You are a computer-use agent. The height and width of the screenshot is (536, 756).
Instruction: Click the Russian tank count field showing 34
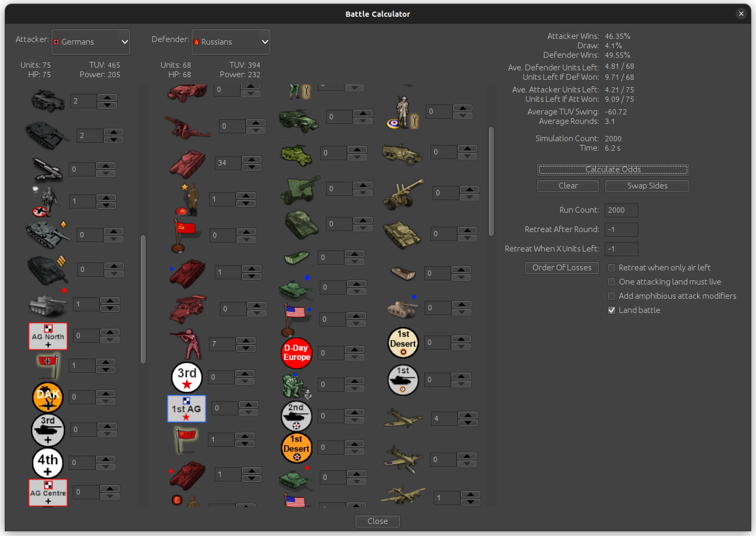[228, 163]
